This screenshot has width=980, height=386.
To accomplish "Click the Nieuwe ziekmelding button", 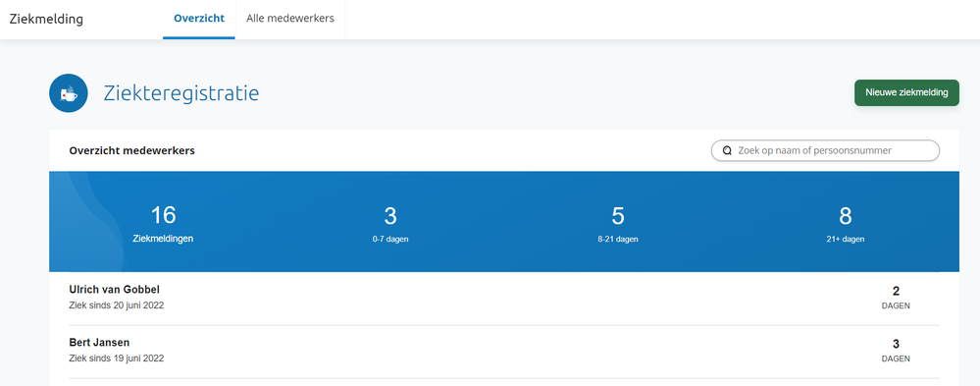I will [906, 92].
